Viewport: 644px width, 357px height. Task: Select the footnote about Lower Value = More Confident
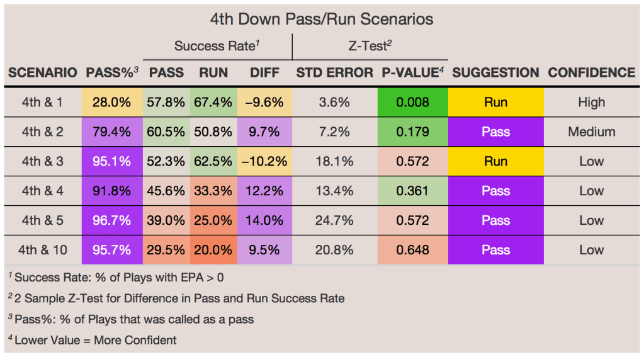click(x=93, y=341)
